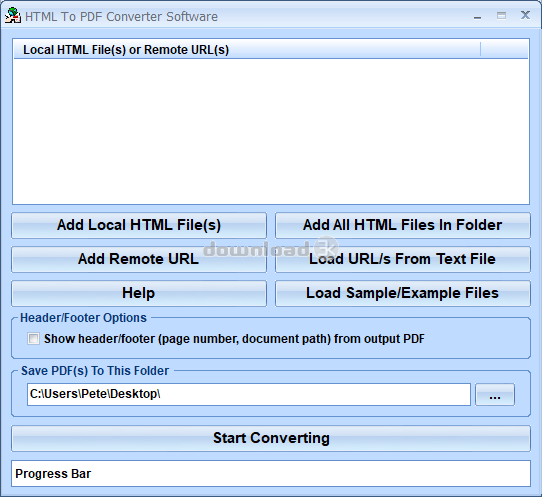Click the Save PDF(s) To This Folder label

pyautogui.click(x=95, y=371)
